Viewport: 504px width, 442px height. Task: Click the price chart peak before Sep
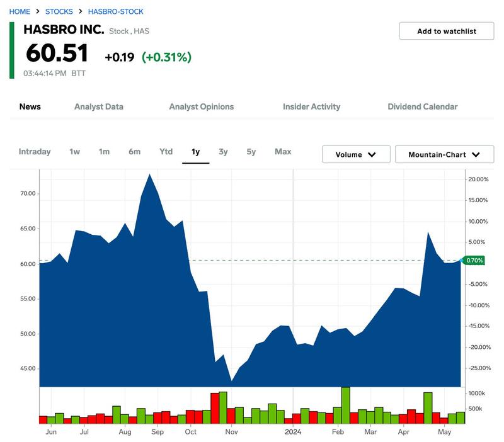pyautogui.click(x=149, y=174)
